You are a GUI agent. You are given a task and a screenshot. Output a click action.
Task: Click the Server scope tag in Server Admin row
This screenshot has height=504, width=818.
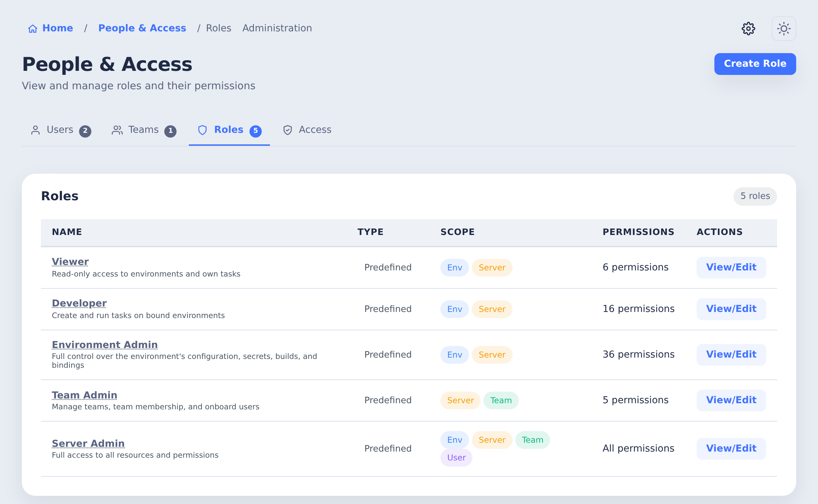coord(492,440)
